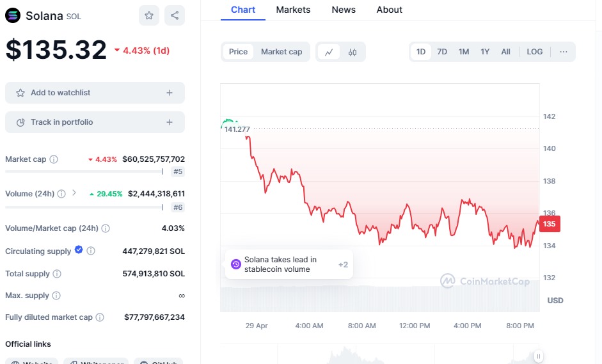Click Total supply info icon
The image size is (602, 364).
[57, 274]
